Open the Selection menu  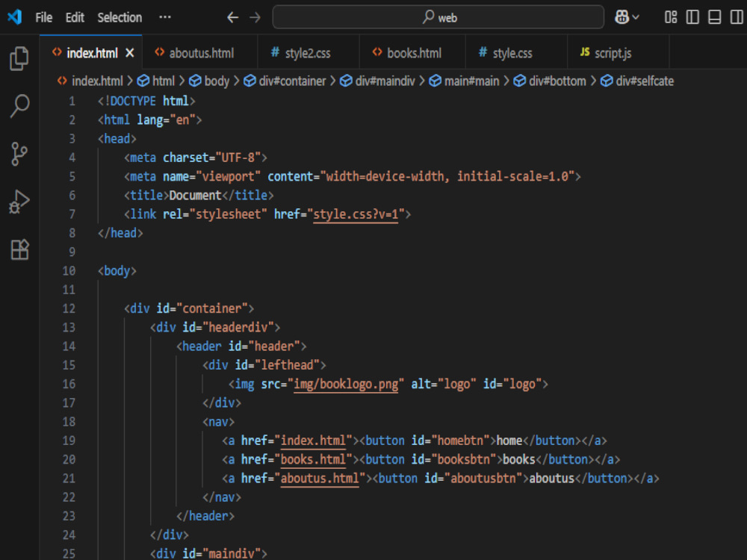[x=120, y=18]
